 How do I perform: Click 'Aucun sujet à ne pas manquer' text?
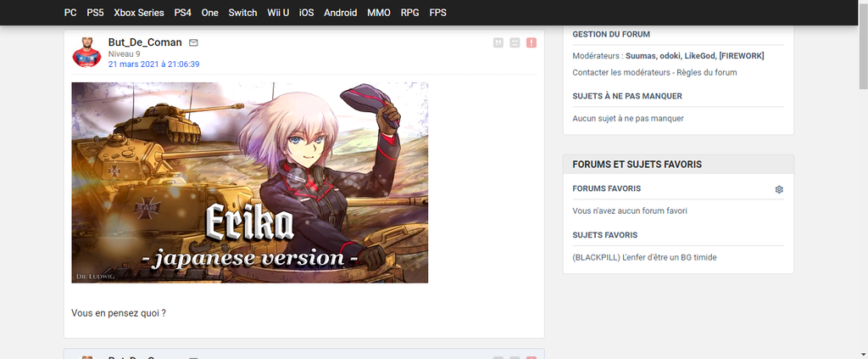628,119
